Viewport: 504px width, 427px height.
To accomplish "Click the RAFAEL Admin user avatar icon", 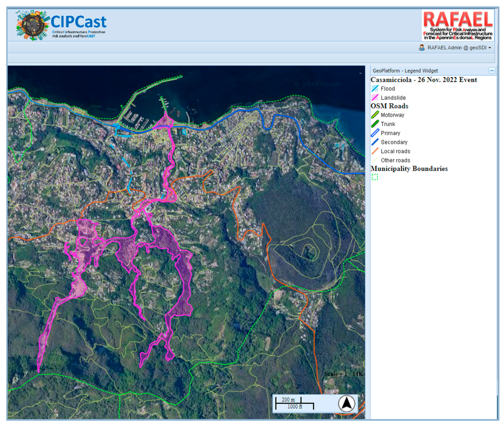I will [x=421, y=48].
